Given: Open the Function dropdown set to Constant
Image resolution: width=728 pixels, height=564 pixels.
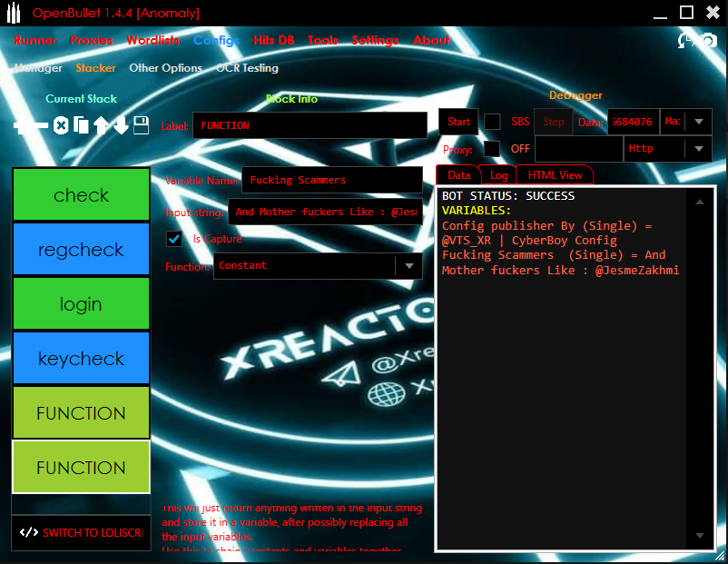Looking at the screenshot, I should coord(318,266).
